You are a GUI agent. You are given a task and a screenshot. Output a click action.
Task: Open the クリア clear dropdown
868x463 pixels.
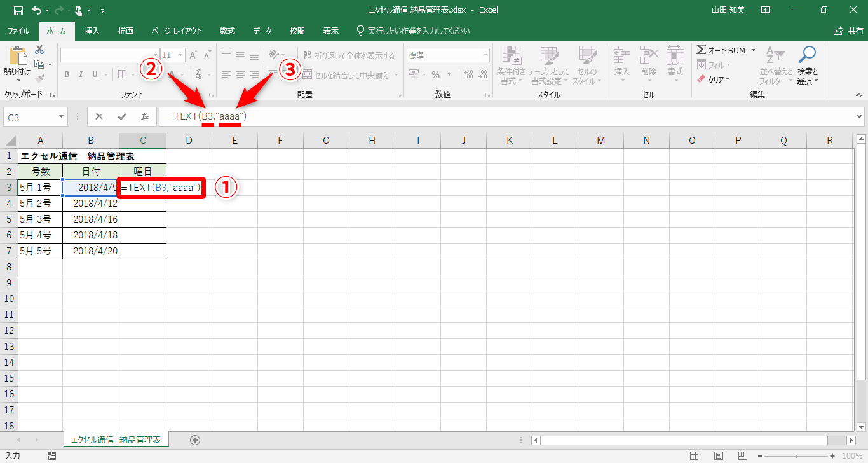[x=714, y=79]
